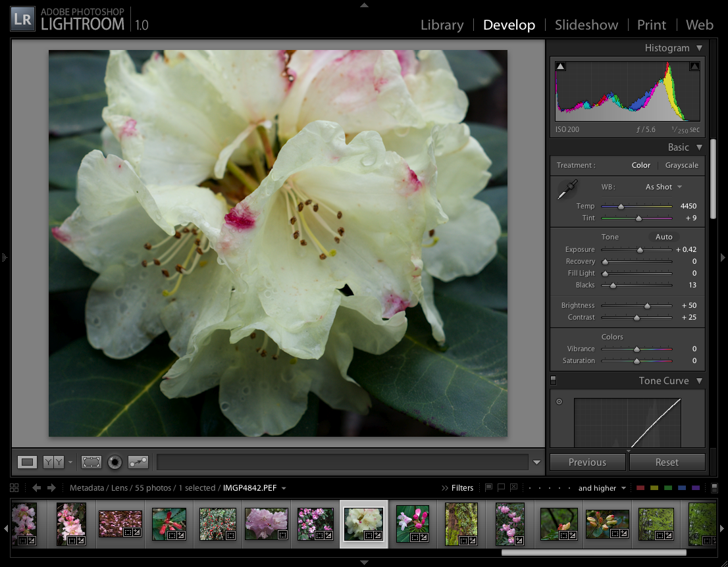Click the Exposure slider handle
Viewport: 728px width, 567px height.
pyautogui.click(x=640, y=250)
